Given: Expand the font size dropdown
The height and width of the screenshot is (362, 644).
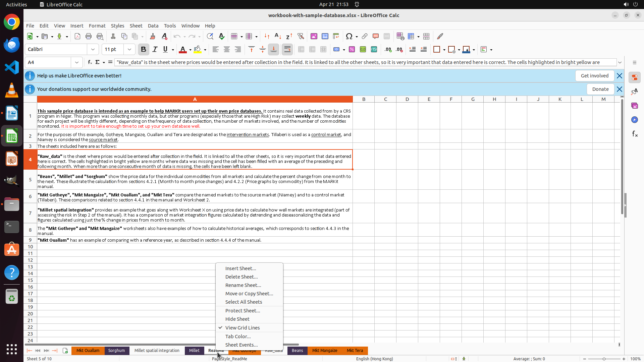Looking at the screenshot, I should (129, 50).
